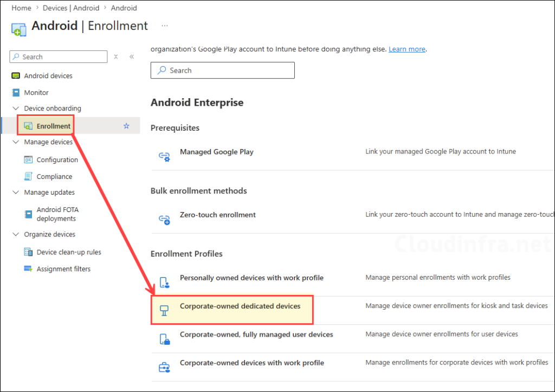Open Corporate-owned, fully managed user devices

pyautogui.click(x=256, y=335)
